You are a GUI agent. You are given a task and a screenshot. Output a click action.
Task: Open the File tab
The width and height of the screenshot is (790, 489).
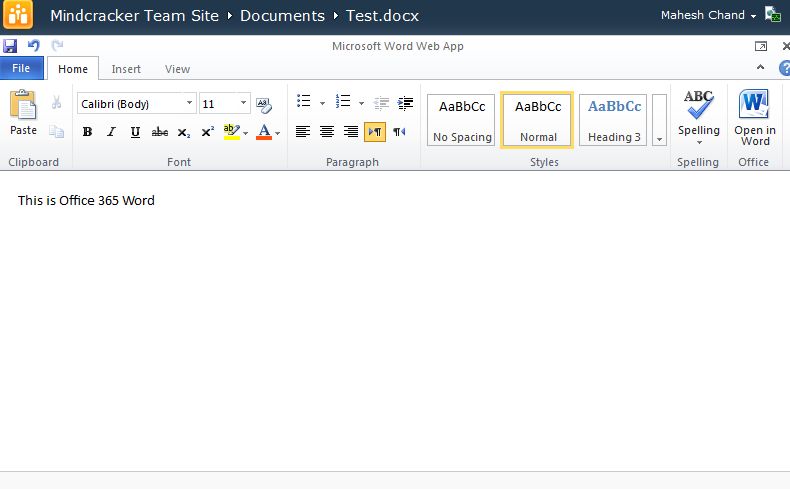click(21, 68)
